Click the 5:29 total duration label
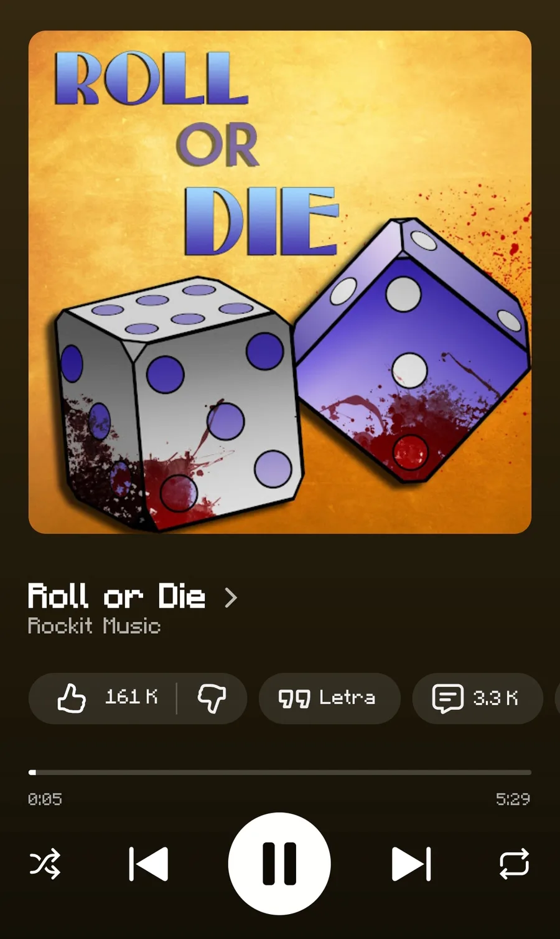The height and width of the screenshot is (939, 560). tap(513, 799)
